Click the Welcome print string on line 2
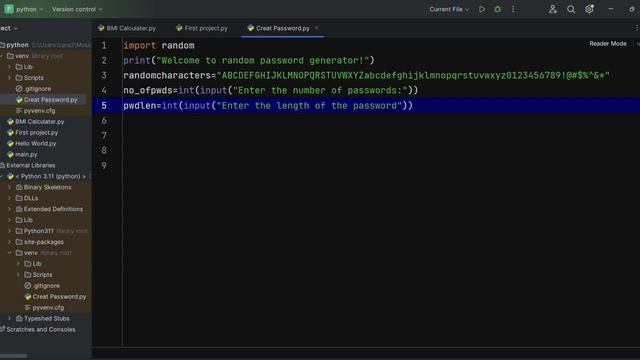This screenshot has width=640, height=360. click(263, 60)
